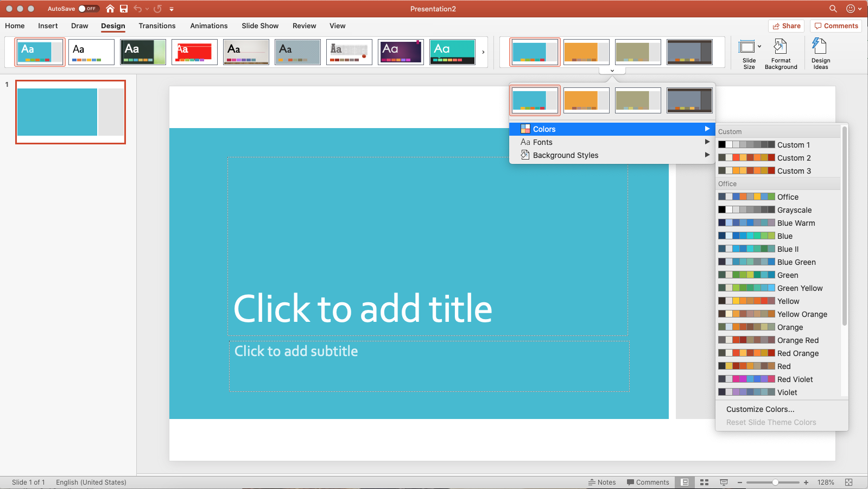Choose Green Yellow color scheme

778,288
